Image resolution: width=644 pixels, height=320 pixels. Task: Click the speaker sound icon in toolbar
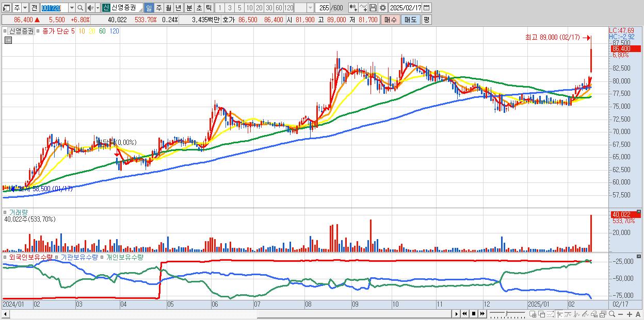[90, 8]
